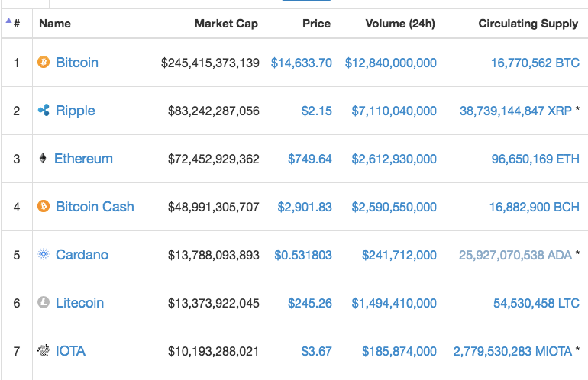This screenshot has width=588, height=380.
Task: Sort by Volume (24h) column header
Action: 400,24
